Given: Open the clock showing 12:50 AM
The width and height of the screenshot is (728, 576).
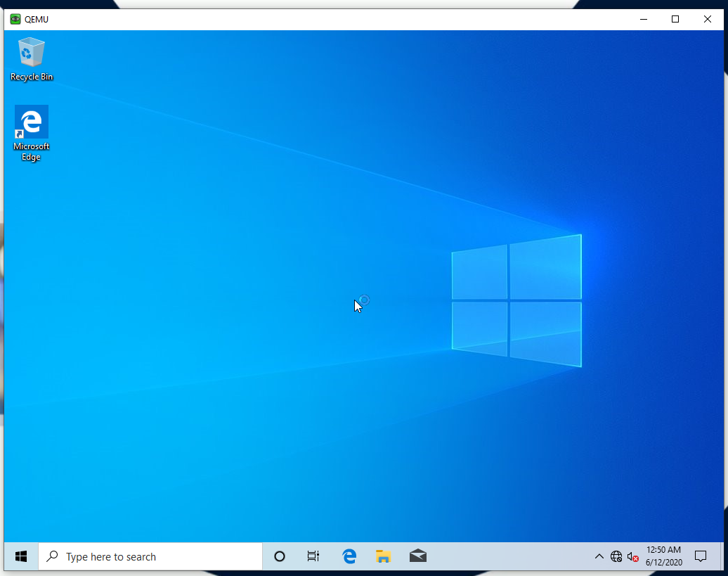Looking at the screenshot, I should point(663,556).
